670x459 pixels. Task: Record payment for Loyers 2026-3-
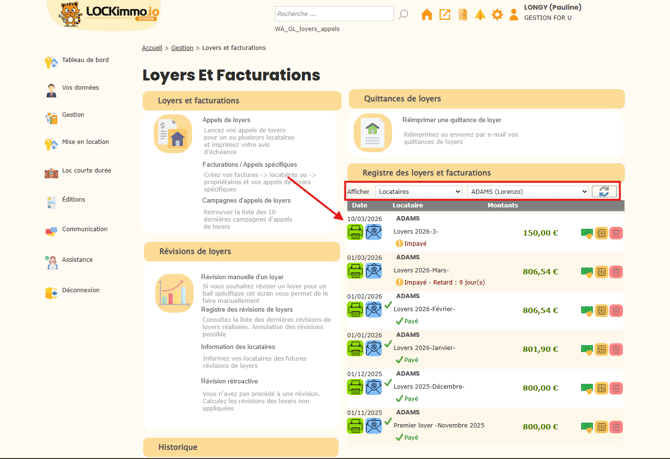[x=587, y=233]
